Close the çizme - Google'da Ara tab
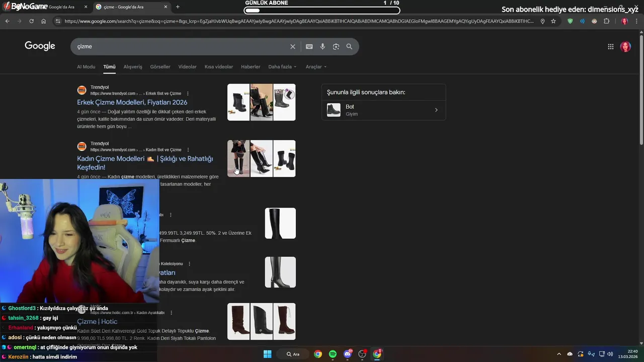This screenshot has width=644, height=362. pyautogui.click(x=166, y=7)
